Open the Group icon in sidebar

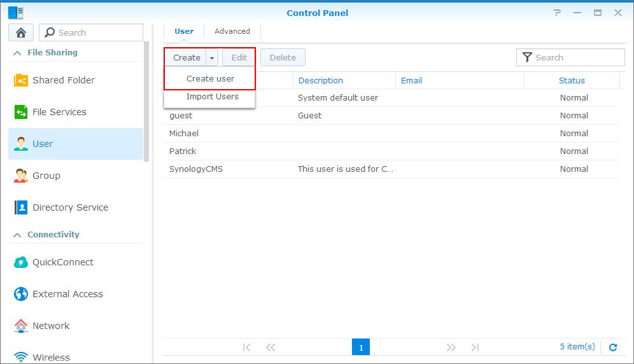21,176
